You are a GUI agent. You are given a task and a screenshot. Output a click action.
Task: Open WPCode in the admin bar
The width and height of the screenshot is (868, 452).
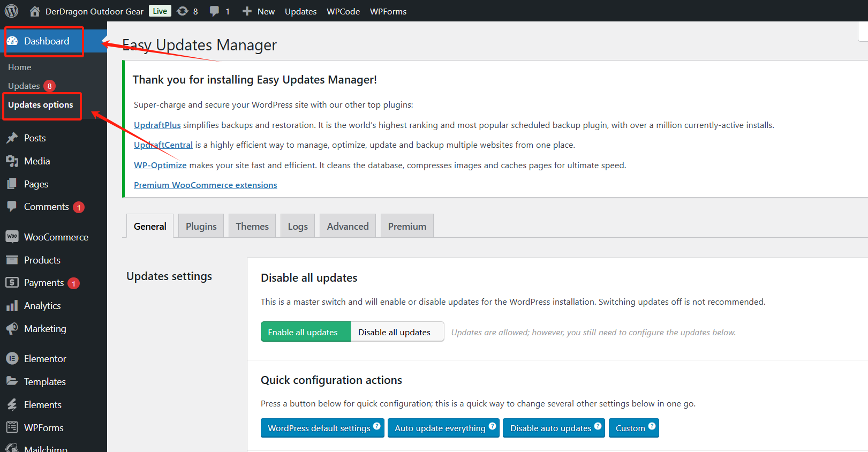tap(343, 11)
